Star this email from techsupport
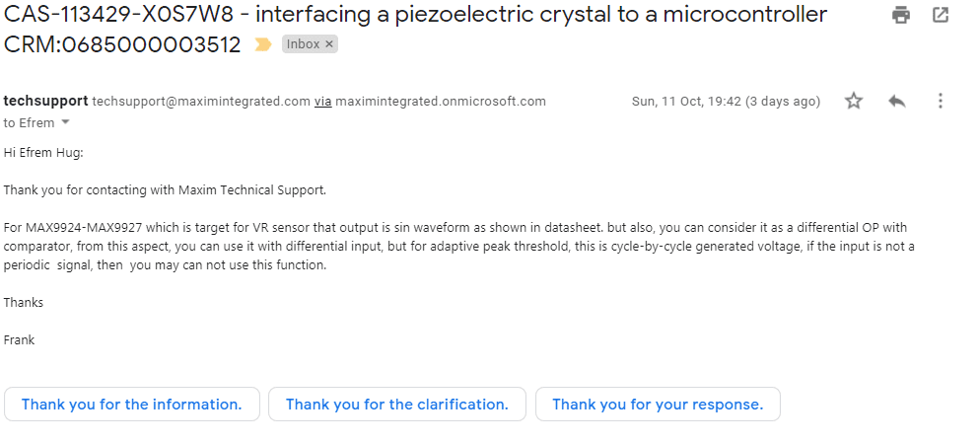This screenshot has width=980, height=444. pos(854,101)
